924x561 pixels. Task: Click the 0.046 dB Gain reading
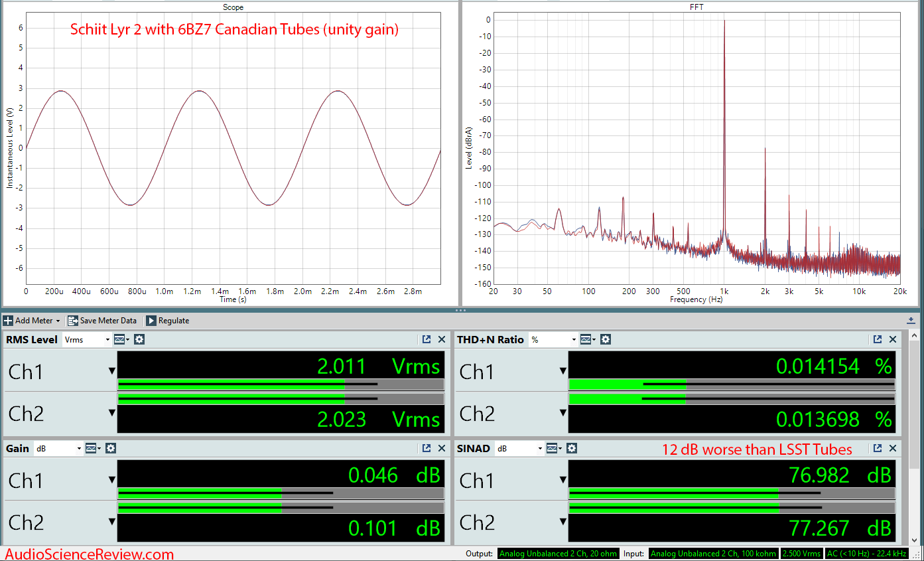tap(394, 475)
